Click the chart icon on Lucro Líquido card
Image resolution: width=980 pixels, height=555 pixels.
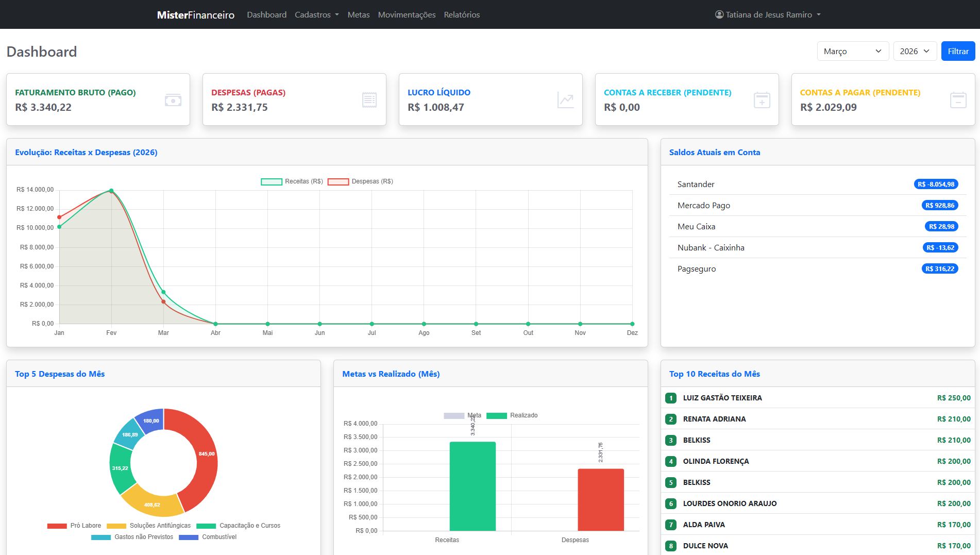click(x=566, y=99)
